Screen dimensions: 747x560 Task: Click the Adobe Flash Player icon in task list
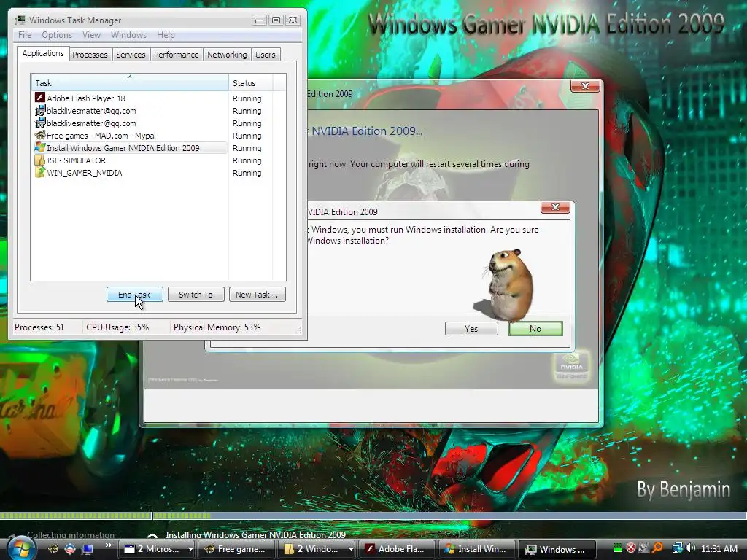[40, 98]
